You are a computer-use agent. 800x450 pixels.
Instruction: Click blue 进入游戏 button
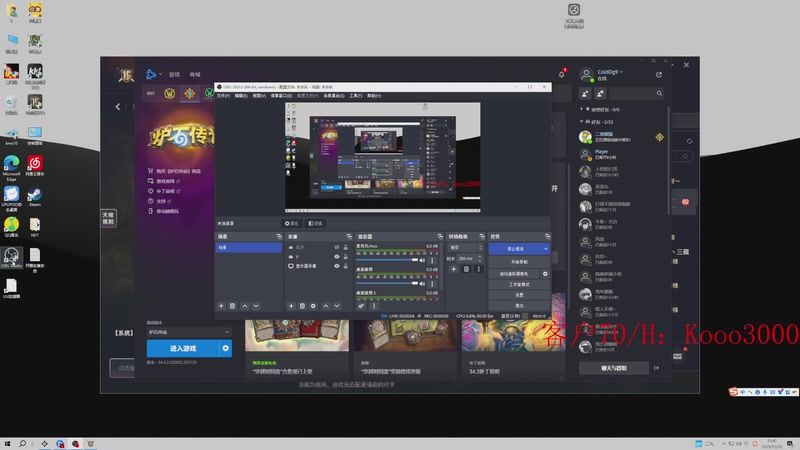(x=183, y=348)
